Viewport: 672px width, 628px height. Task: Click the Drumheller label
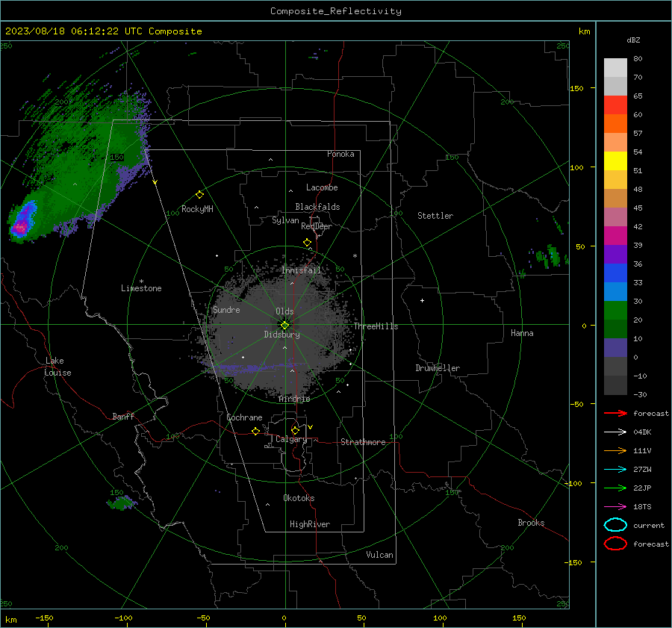pyautogui.click(x=438, y=368)
